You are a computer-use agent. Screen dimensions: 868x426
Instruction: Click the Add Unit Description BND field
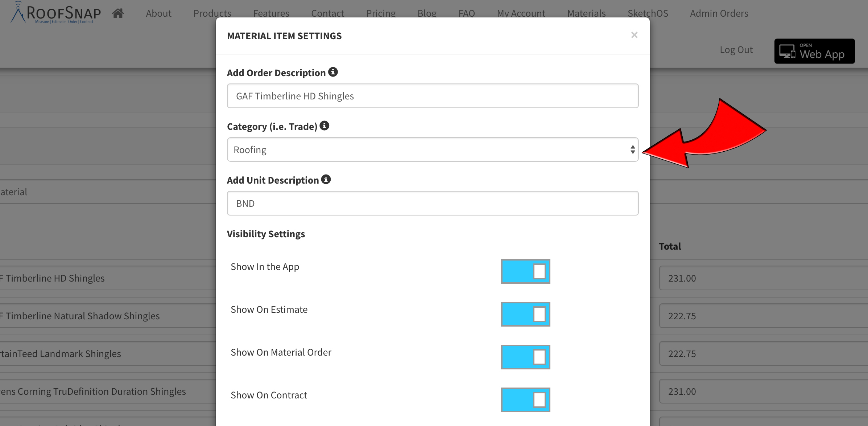[x=433, y=203]
